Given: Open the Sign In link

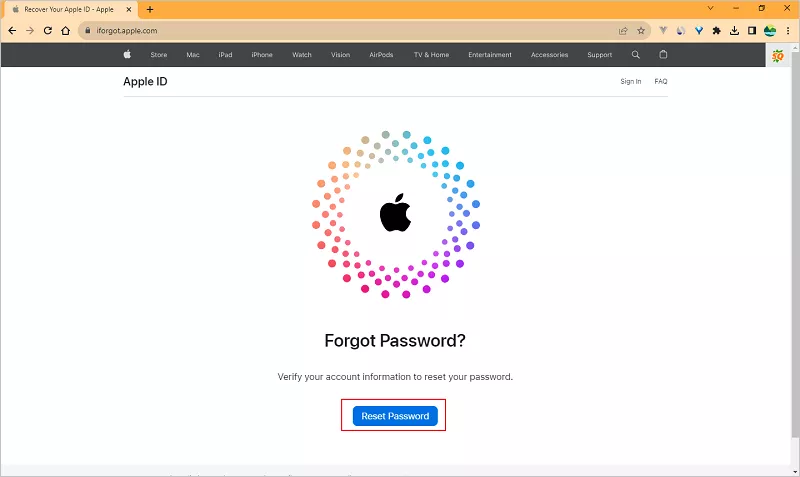Looking at the screenshot, I should (631, 81).
